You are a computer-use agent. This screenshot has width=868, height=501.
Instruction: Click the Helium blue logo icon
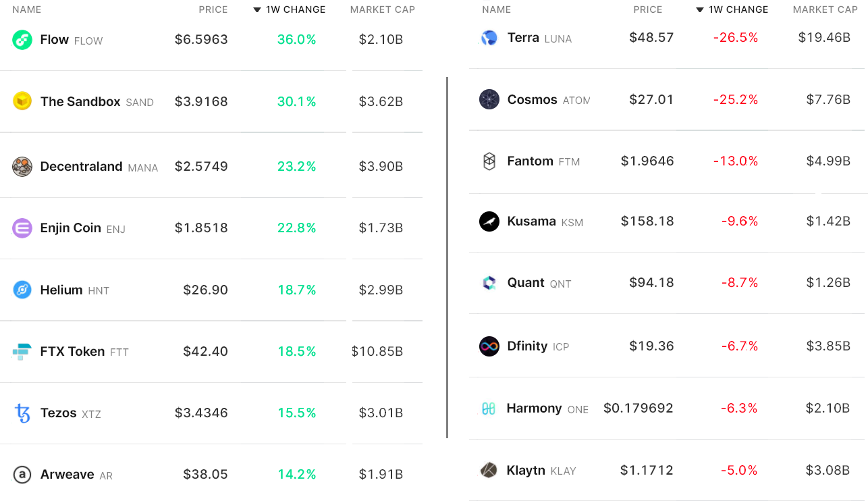pos(22,290)
